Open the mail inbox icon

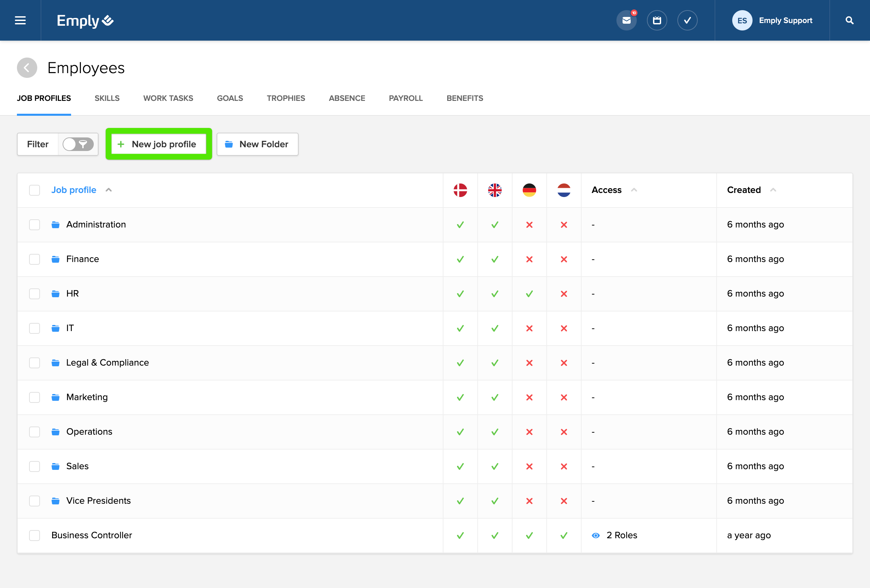click(626, 20)
